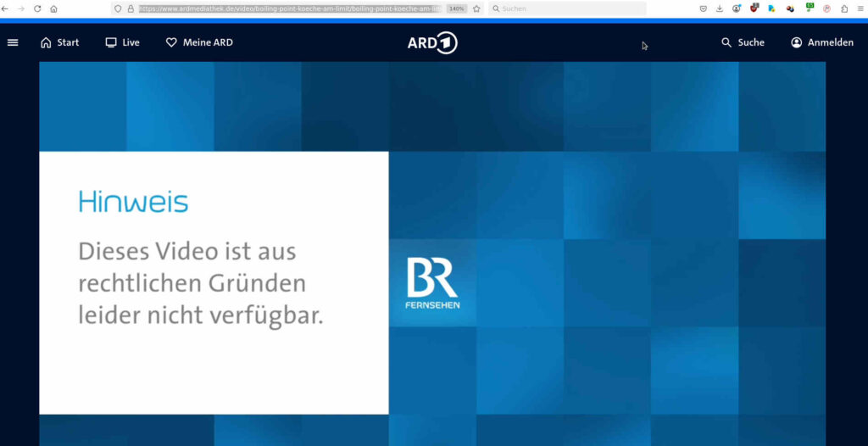Click the colored balls extension icon
868x446 pixels.
(791, 8)
